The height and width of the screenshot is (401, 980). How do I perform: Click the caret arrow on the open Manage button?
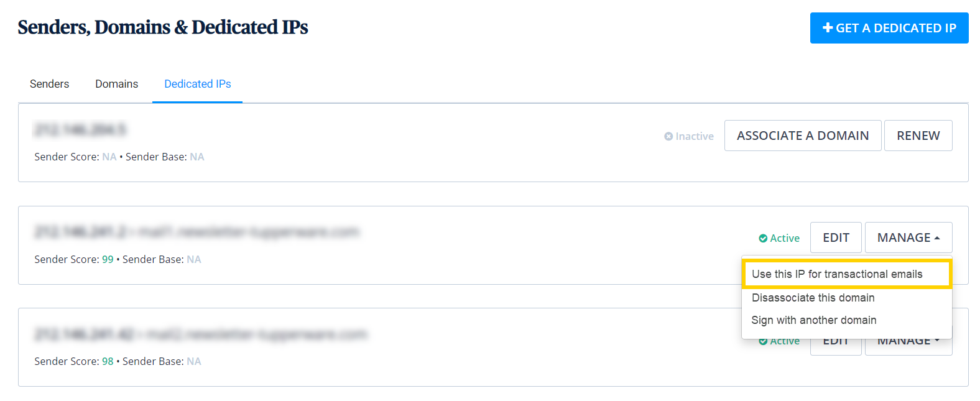(x=937, y=238)
